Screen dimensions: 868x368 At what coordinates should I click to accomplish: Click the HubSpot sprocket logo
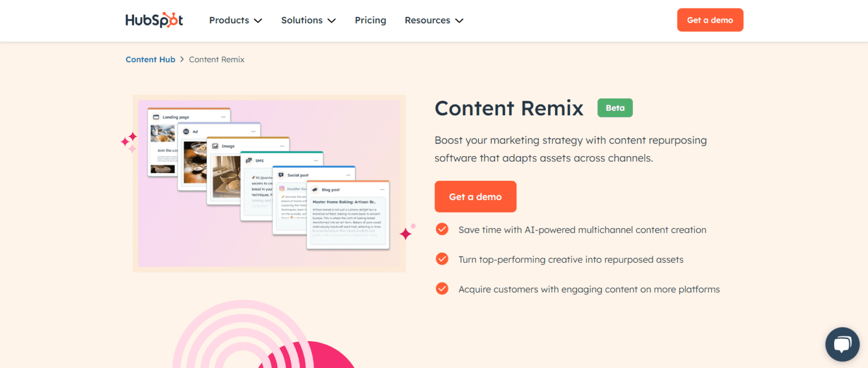click(154, 20)
